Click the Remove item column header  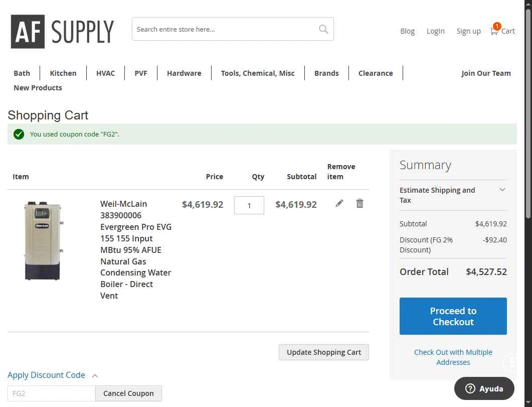pos(341,172)
